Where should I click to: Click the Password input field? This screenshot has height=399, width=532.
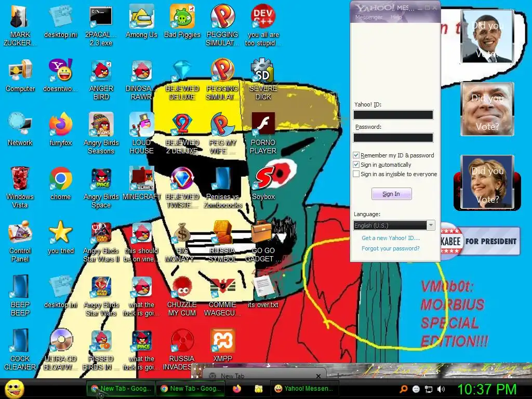pos(393,138)
